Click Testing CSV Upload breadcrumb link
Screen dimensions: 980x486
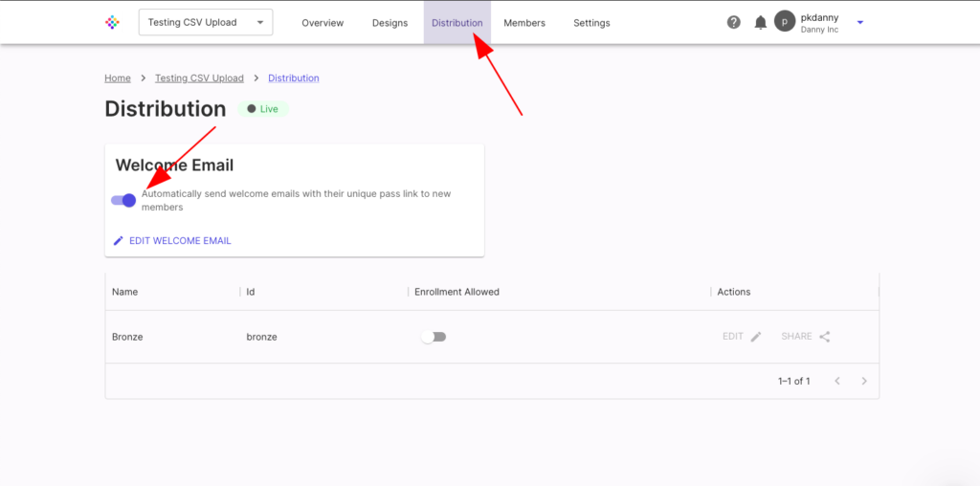click(x=199, y=78)
